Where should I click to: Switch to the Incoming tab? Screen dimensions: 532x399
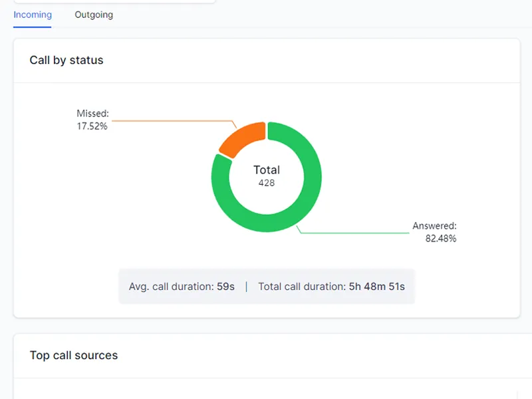[33, 15]
